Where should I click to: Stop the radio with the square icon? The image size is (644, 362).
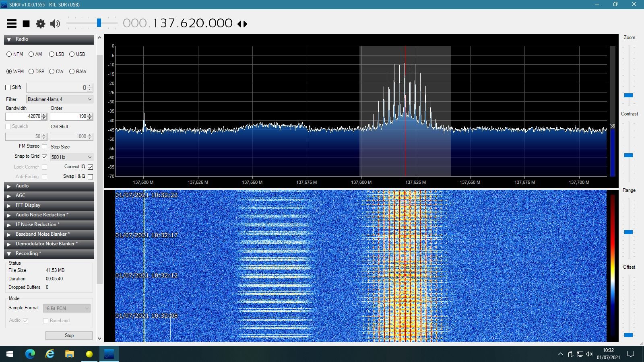click(26, 24)
